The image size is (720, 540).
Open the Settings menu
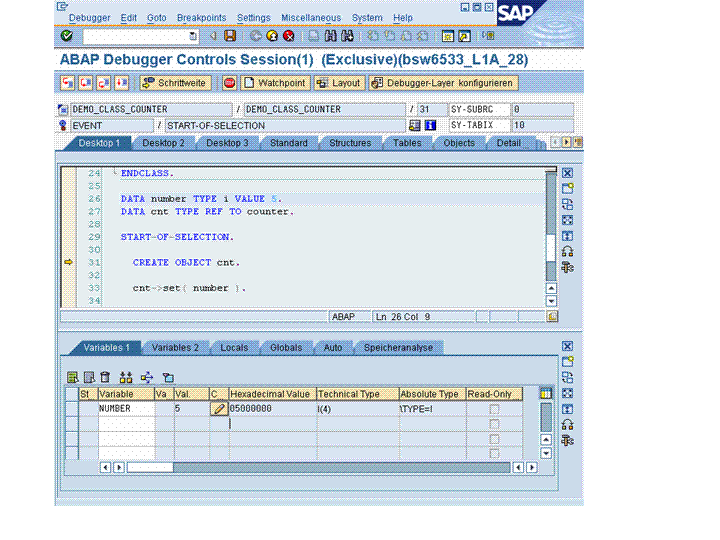pos(253,17)
